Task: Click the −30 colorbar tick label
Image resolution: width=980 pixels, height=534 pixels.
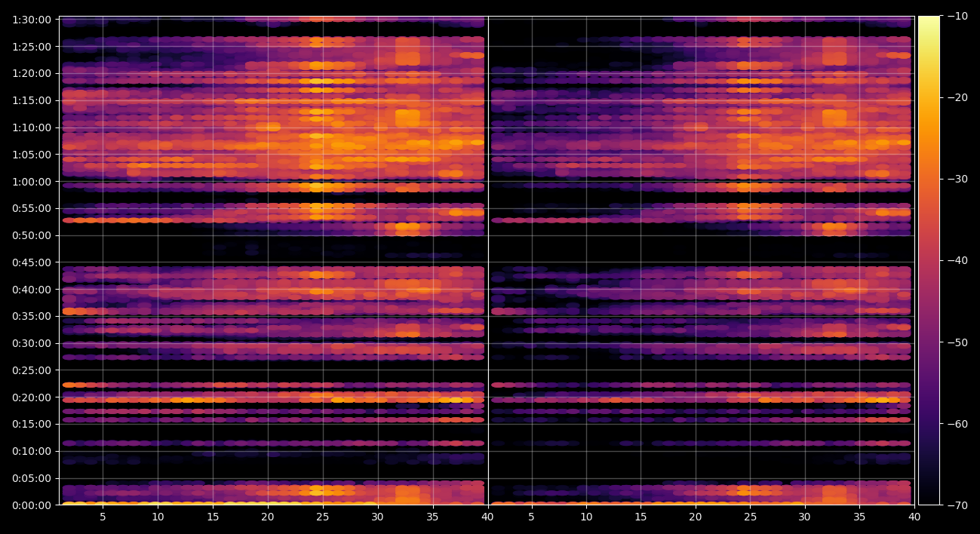Action: pos(957,179)
